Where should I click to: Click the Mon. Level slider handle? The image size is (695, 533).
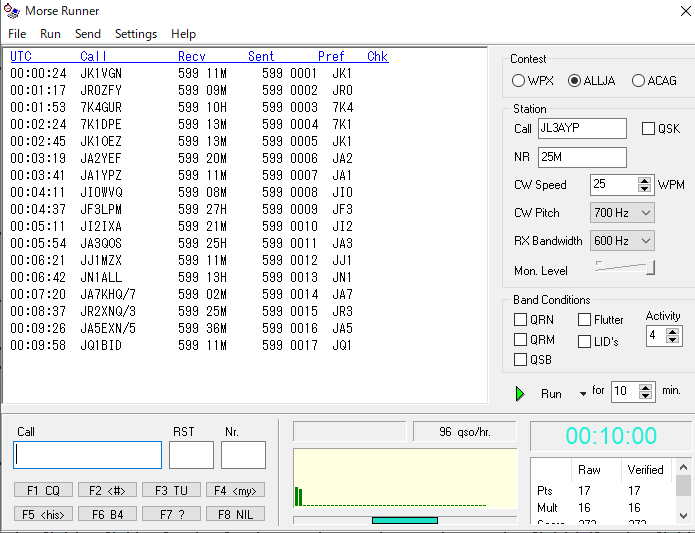[x=650, y=267]
